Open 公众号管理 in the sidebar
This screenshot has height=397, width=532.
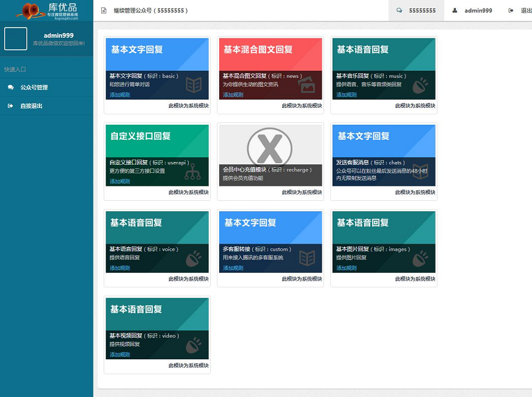coord(34,88)
